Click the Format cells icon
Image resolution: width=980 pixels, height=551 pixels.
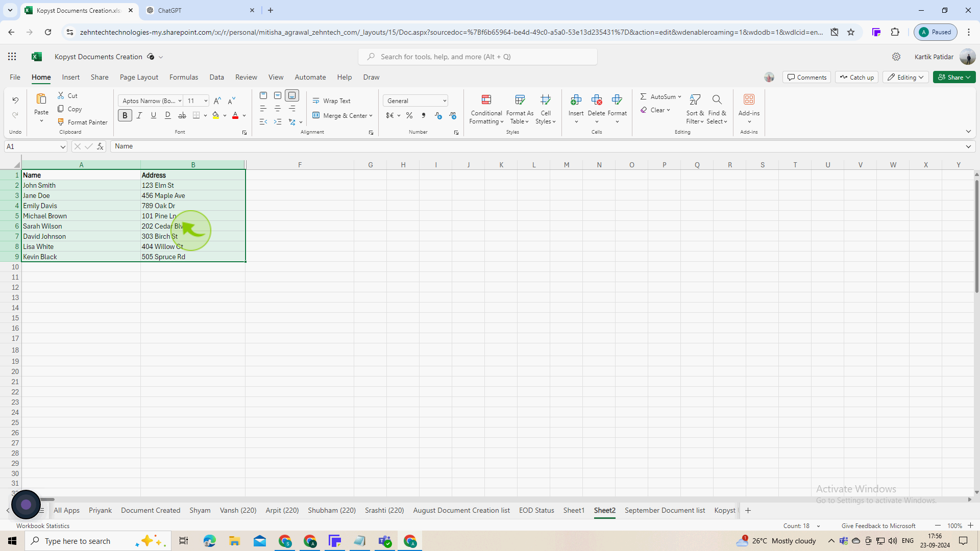[617, 99]
